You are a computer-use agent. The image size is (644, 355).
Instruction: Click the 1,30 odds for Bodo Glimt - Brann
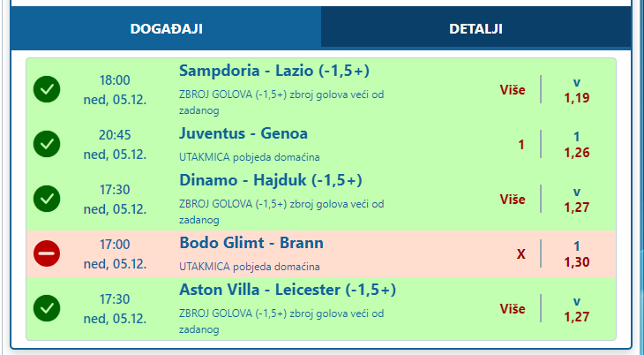(x=577, y=262)
